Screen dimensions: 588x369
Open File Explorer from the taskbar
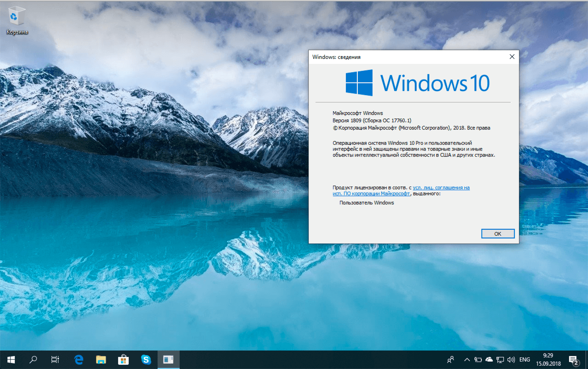(x=101, y=359)
